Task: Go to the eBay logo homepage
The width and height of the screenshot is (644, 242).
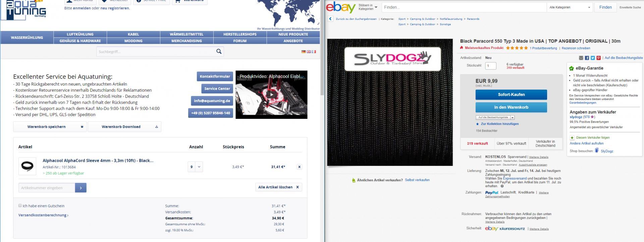Action: click(341, 7)
